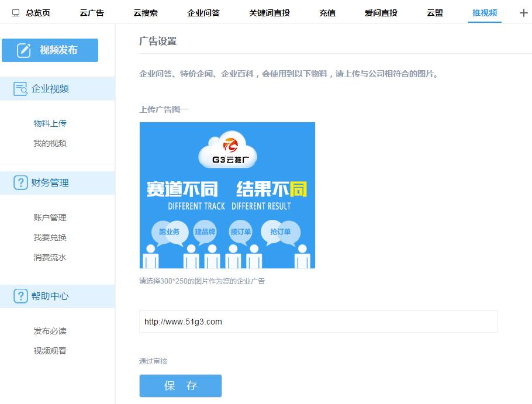
Task: Click the search-document icon beside 企业视频
Action: 20,89
